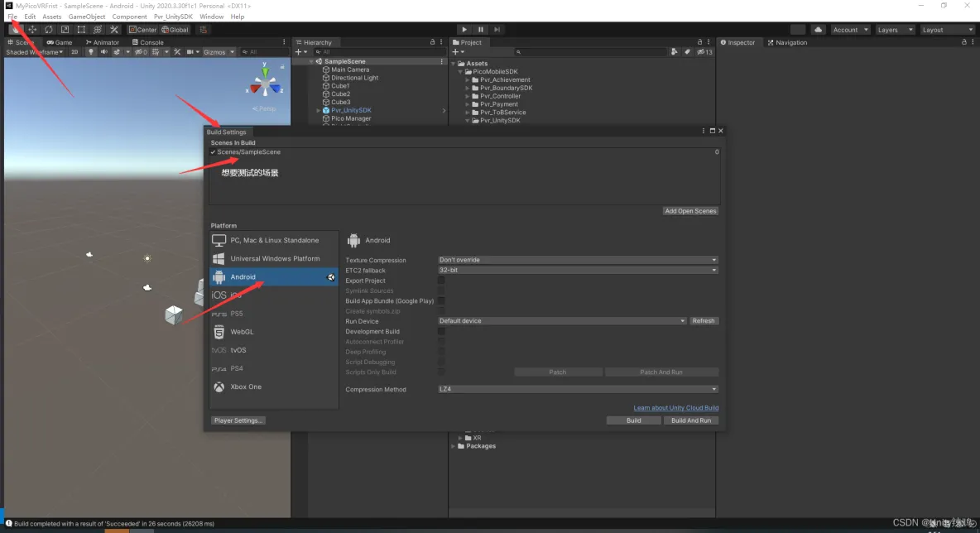Toggle hidden scene objects visibility count

142,52
